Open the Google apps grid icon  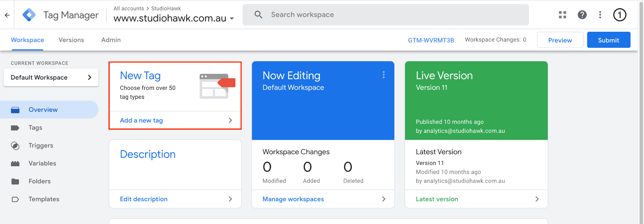[563, 15]
